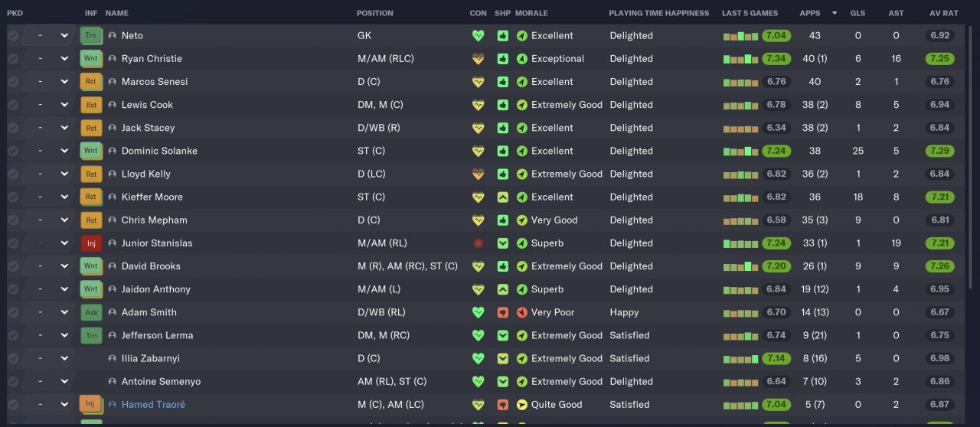Tick the picked checkbox for David Brooks
This screenshot has width=980, height=427.
[13, 266]
